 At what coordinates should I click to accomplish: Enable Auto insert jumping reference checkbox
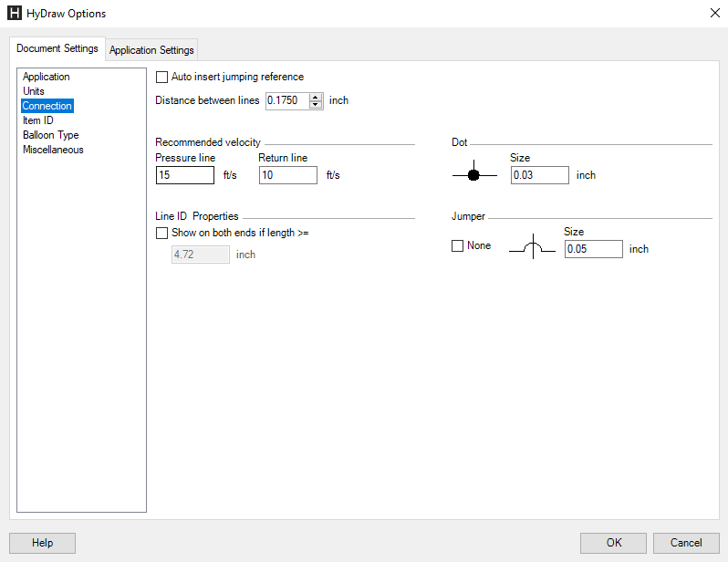[x=161, y=78]
